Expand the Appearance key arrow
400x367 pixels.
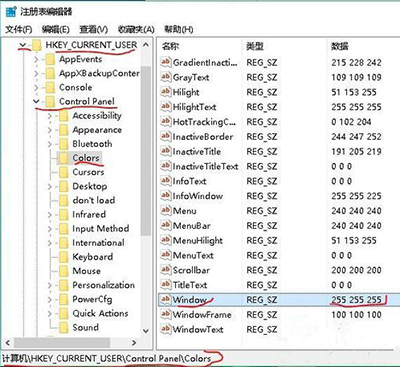50,130
